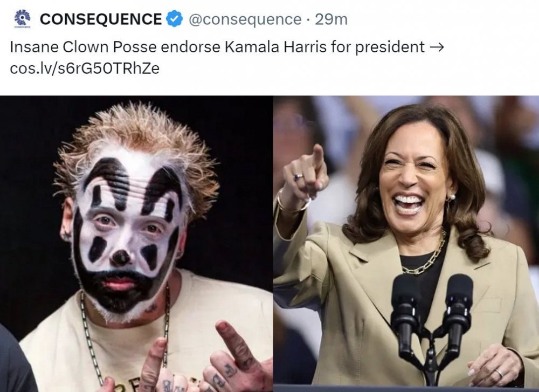Open the left photo with clown face paint

pyautogui.click(x=136, y=243)
